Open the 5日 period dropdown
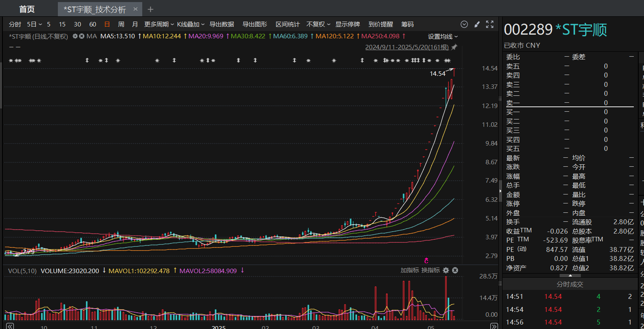Image resolution: width=644 pixels, height=329 pixels. click(x=35, y=24)
